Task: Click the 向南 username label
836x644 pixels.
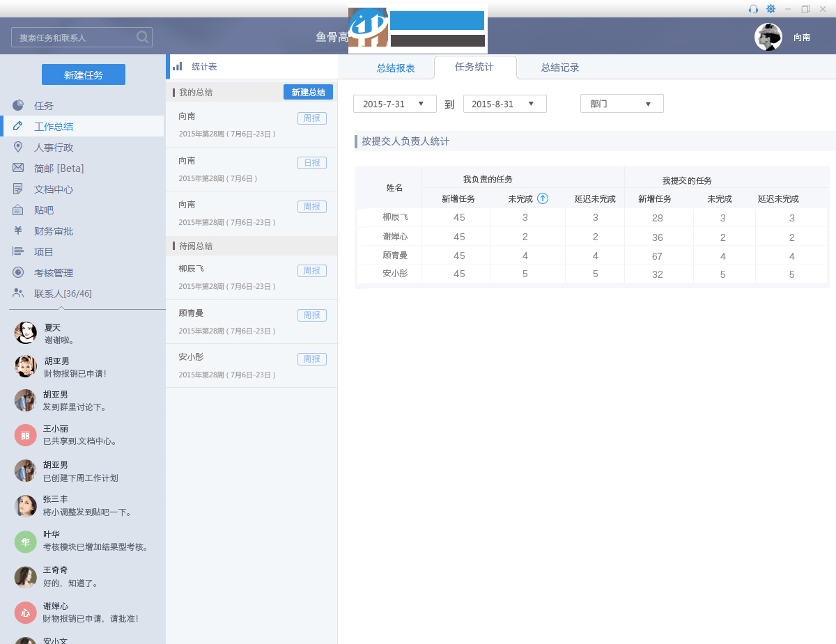Action: (x=802, y=37)
